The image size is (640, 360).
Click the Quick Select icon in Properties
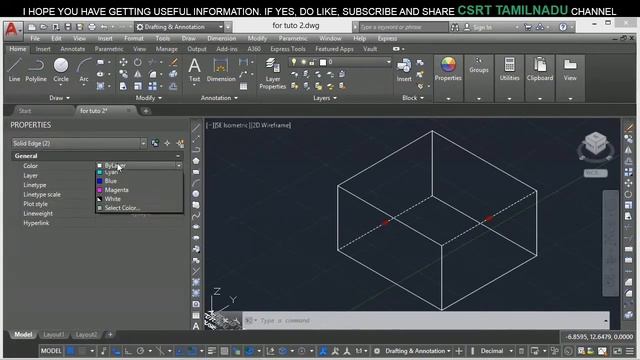click(x=180, y=143)
